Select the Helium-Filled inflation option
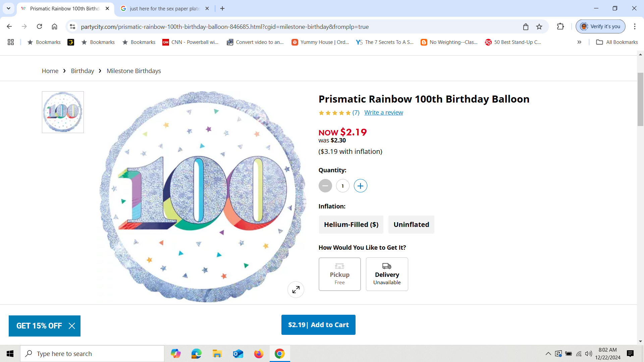This screenshot has height=362, width=644. tap(351, 225)
